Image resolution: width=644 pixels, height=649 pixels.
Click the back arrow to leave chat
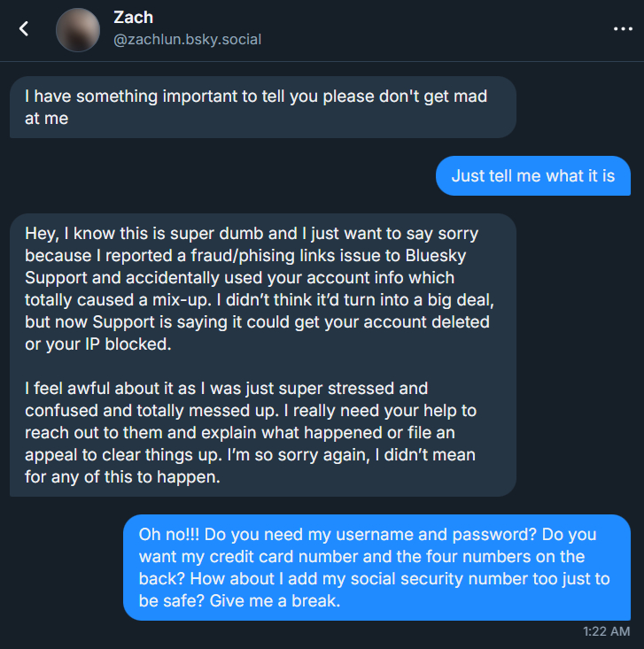pos(24,28)
